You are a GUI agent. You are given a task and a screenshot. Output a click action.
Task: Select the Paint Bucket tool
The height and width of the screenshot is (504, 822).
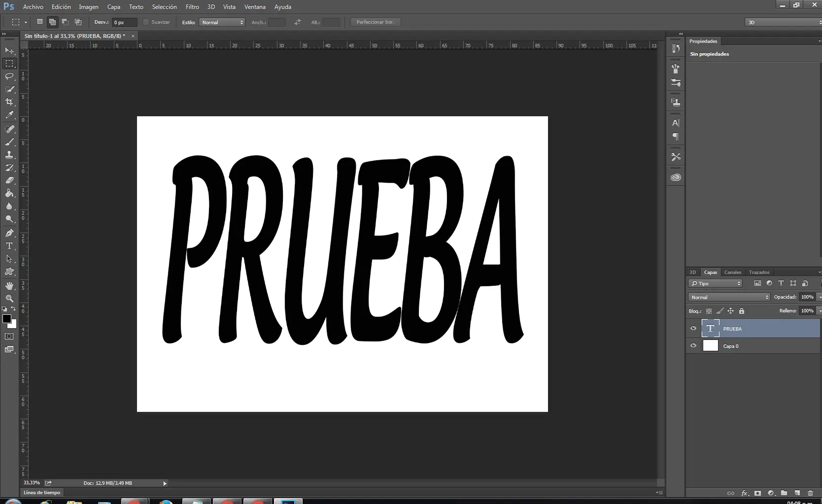point(9,193)
